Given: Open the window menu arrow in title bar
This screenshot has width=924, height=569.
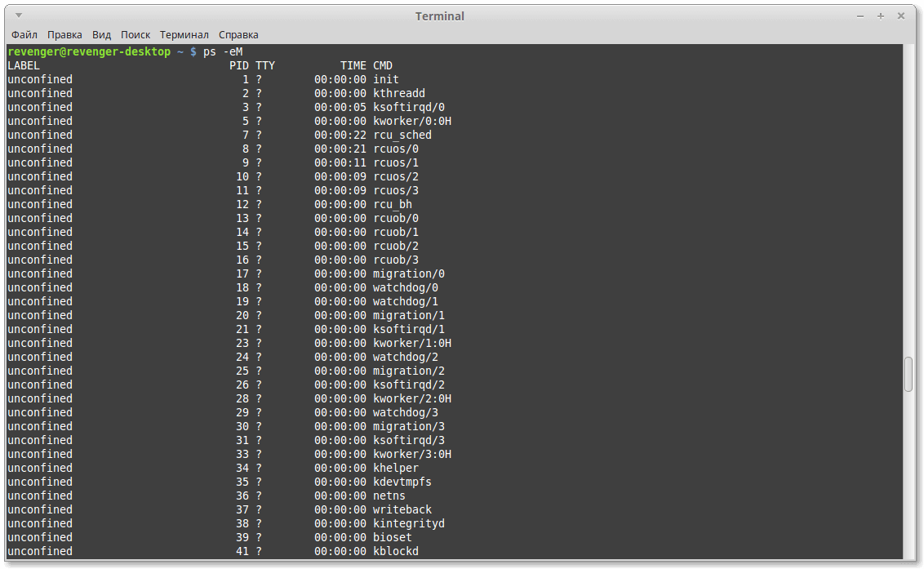Looking at the screenshot, I should pyautogui.click(x=19, y=16).
